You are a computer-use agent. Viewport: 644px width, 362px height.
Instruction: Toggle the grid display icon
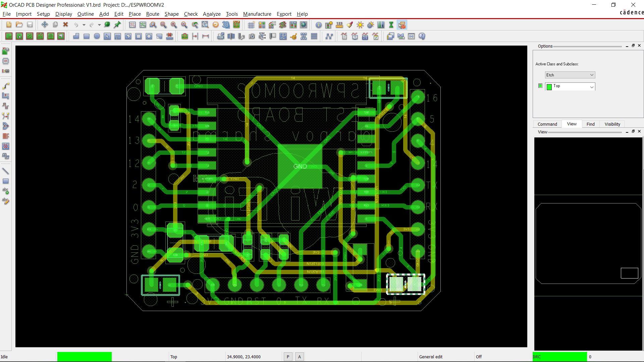click(251, 25)
